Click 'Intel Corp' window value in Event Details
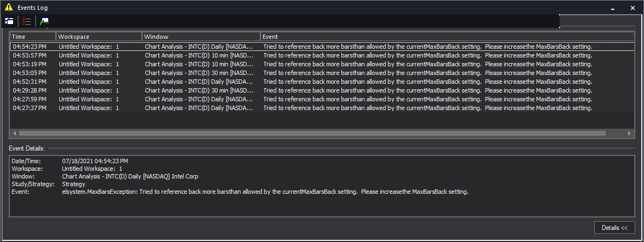 point(185,176)
